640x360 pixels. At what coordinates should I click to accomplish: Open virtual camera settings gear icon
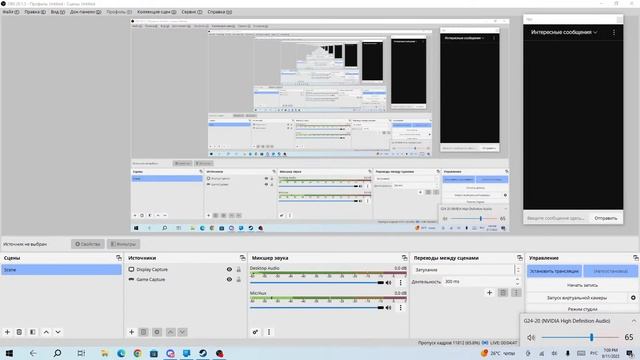point(633,298)
